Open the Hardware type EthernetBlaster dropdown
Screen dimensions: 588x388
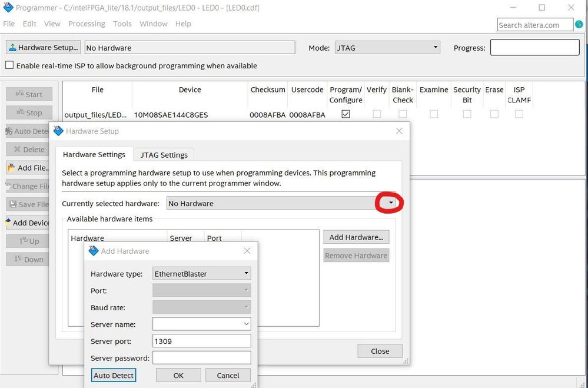coord(202,274)
